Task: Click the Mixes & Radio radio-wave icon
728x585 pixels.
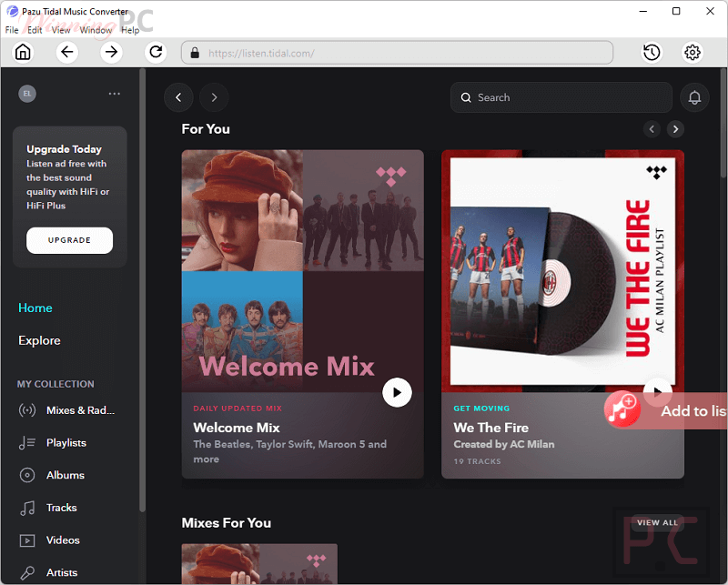Action: click(27, 410)
